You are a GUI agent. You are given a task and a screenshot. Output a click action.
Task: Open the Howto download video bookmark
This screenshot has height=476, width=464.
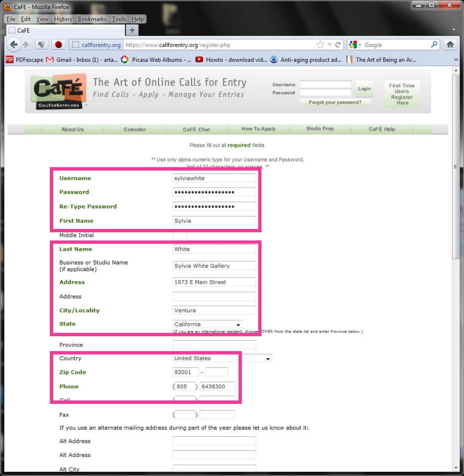pyautogui.click(x=231, y=60)
